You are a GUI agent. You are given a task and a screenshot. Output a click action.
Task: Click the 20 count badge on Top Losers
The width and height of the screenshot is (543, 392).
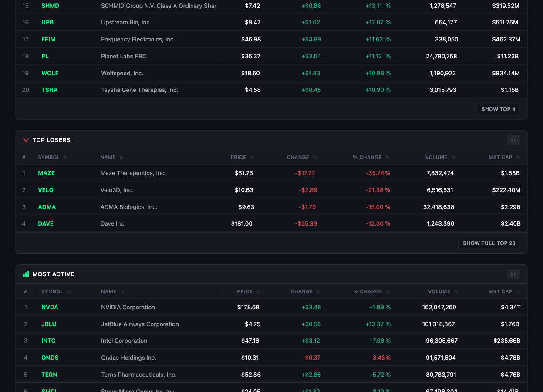pos(513,140)
